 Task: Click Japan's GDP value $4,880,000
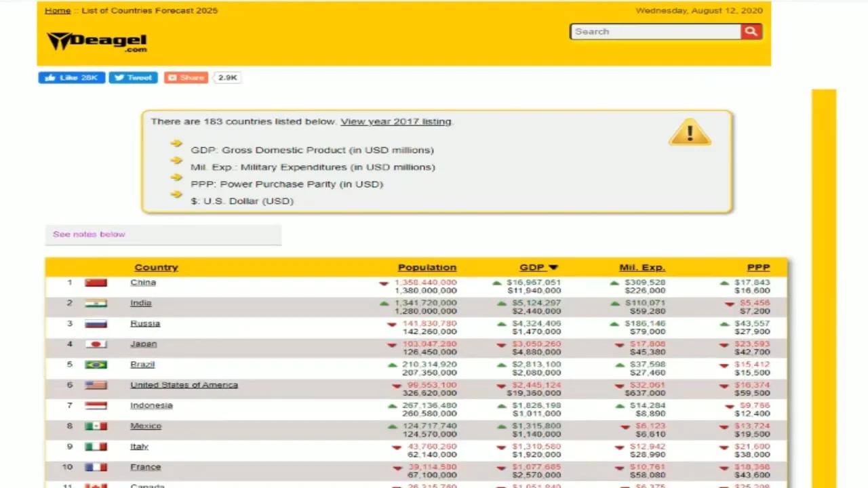coord(536,352)
